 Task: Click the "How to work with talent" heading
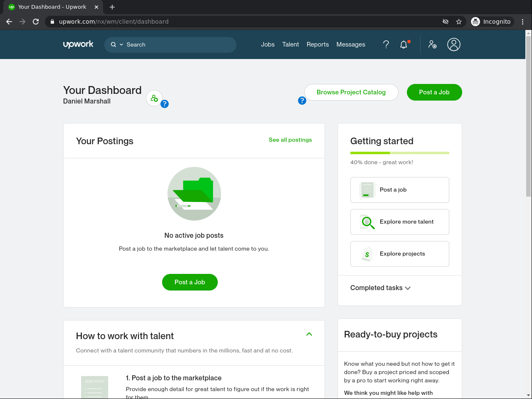(125, 336)
